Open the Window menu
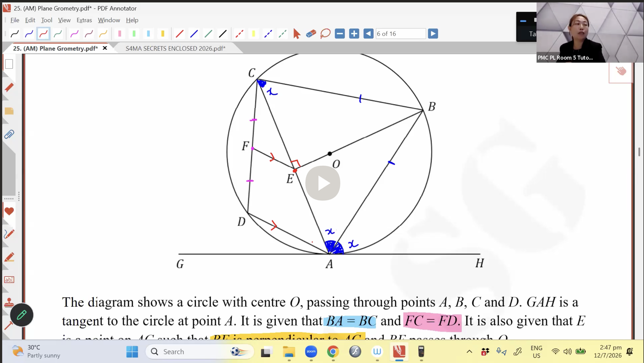The width and height of the screenshot is (644, 363). point(109,20)
